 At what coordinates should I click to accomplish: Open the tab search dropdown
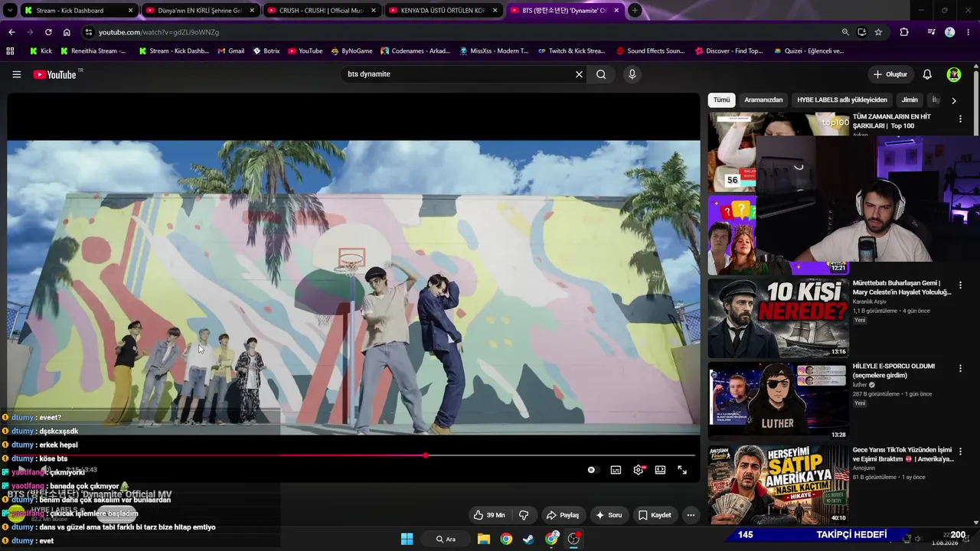click(9, 11)
